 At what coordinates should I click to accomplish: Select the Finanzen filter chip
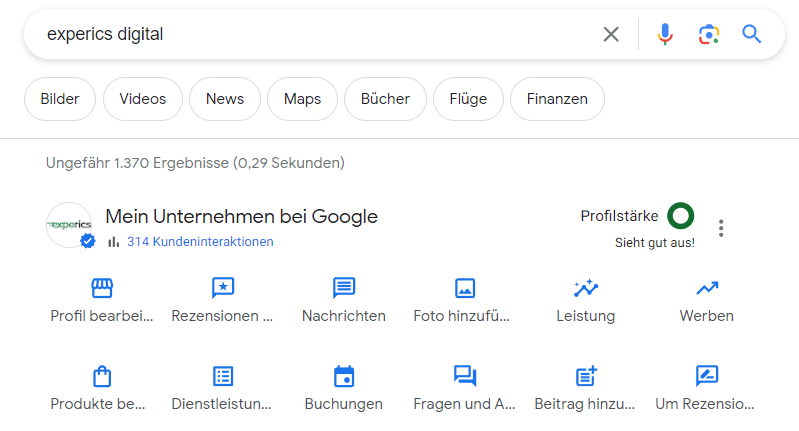tap(557, 99)
